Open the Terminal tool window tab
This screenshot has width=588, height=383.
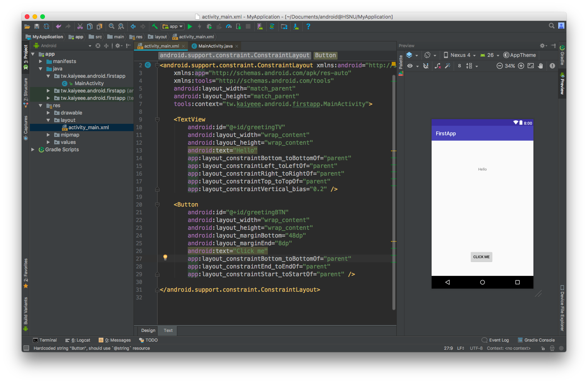[45, 340]
